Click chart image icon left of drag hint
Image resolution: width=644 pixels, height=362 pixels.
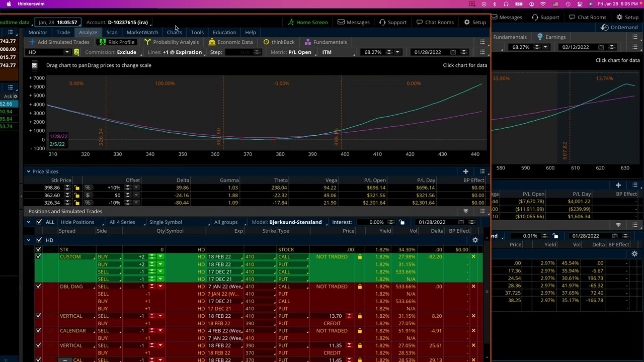point(34,65)
